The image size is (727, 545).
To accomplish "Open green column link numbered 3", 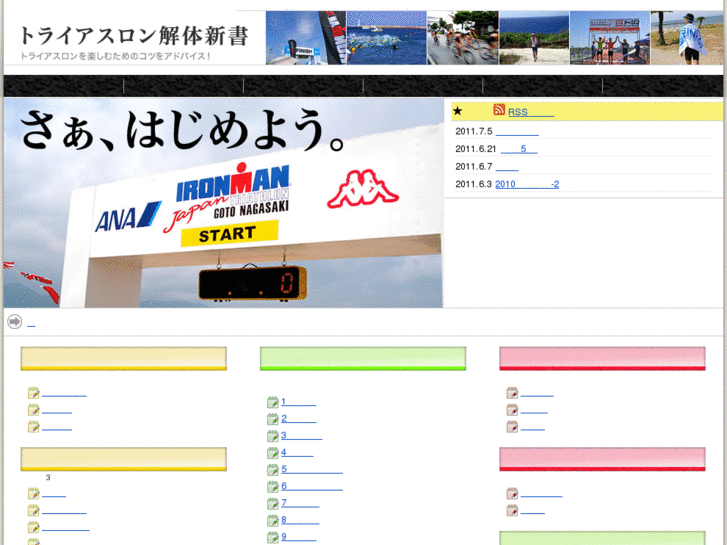I will click(x=301, y=435).
